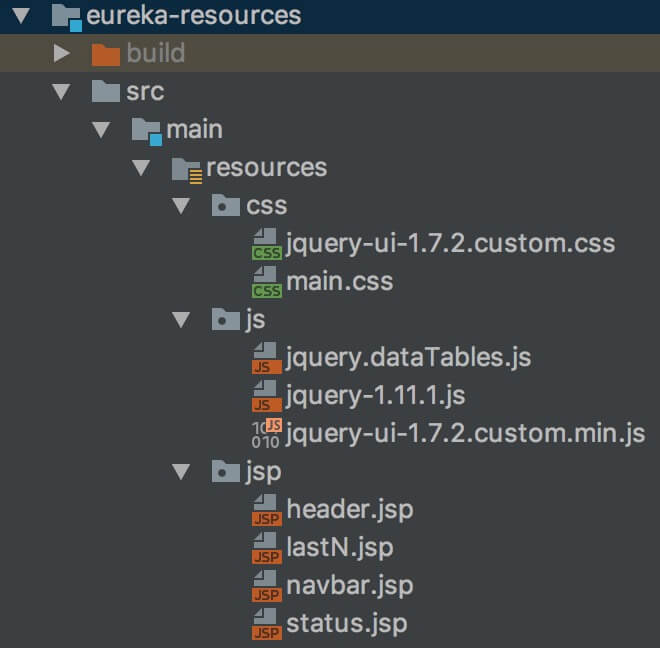
Task: Select navbar.jsp in the tree
Action: (349, 585)
